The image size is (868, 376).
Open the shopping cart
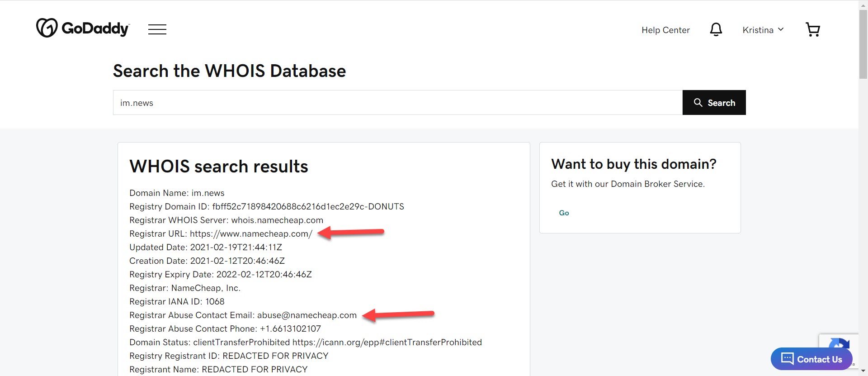click(x=813, y=29)
